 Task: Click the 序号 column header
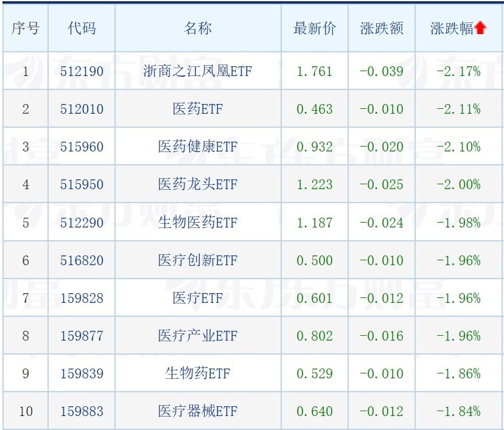25,29
